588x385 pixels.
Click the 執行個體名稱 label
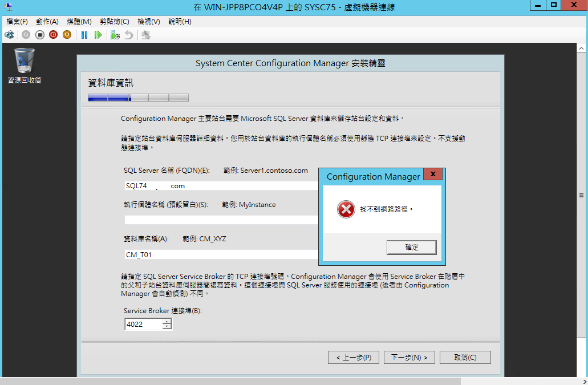pos(166,205)
